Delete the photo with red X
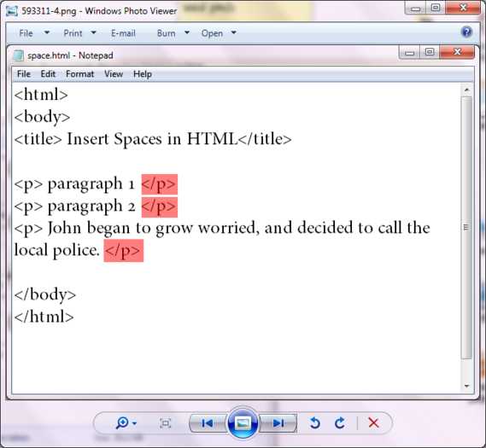The height and width of the screenshot is (448, 486). [373, 422]
